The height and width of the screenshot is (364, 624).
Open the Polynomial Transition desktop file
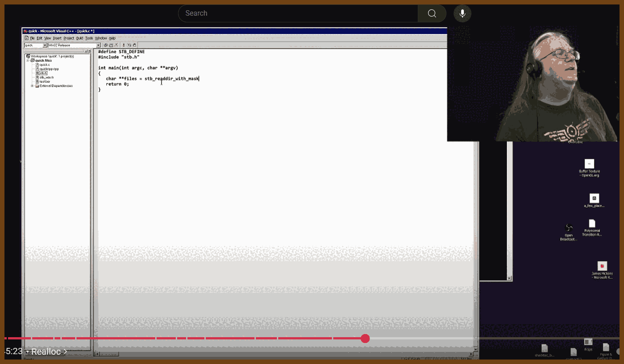click(592, 224)
